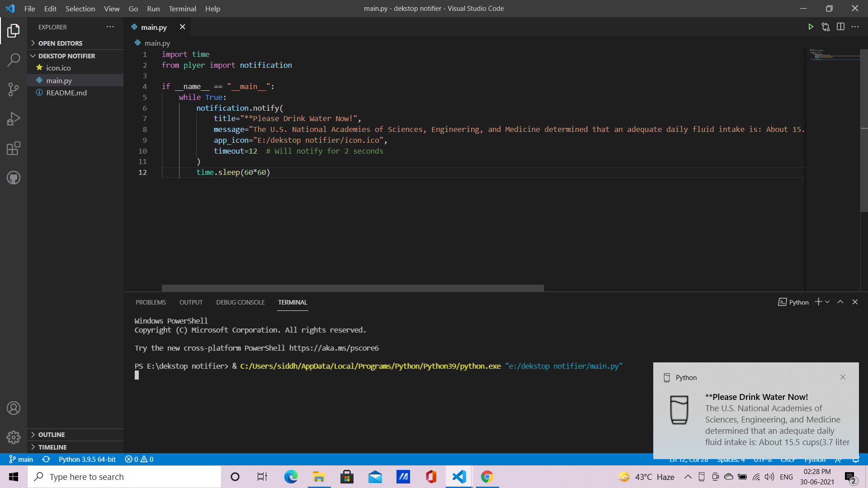Click Python 3.9.5 64-bit interpreter selector

(x=87, y=459)
